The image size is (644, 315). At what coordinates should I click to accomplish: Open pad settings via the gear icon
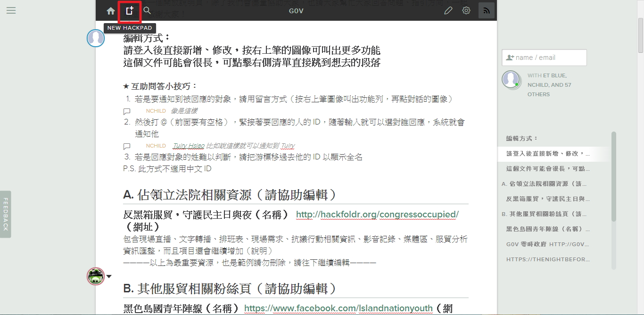[x=466, y=10]
